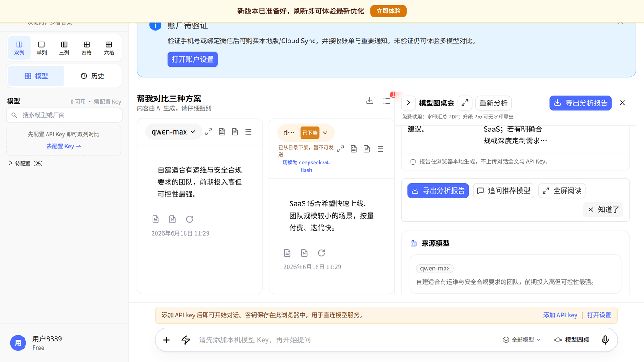
Task: Click 追问推荐模型 button
Action: pos(504,190)
